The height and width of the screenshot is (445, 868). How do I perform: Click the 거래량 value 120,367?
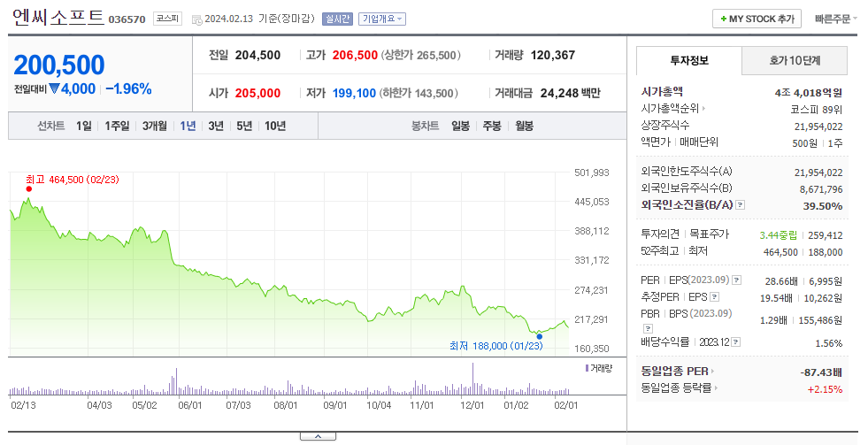click(552, 56)
